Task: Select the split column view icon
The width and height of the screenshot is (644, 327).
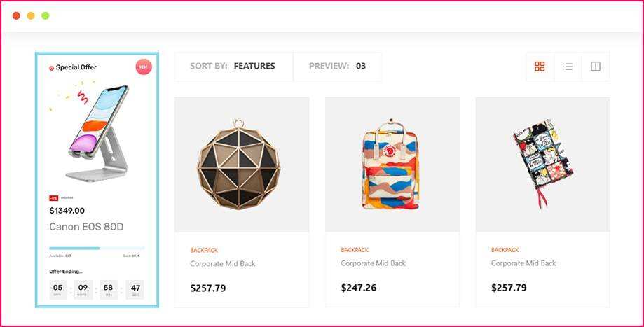Action: click(596, 67)
